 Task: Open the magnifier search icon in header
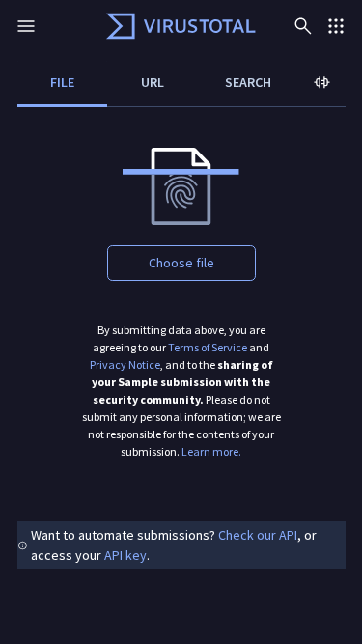303,26
